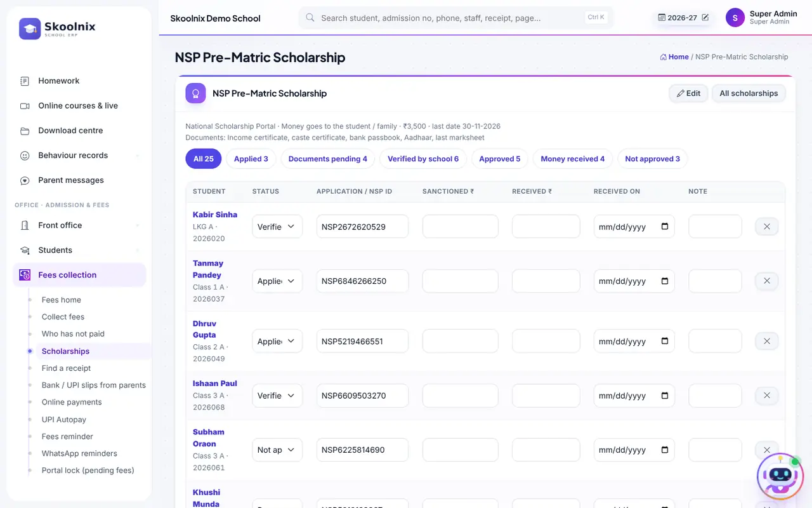Screen dimensions: 812x508
Task: Click the edit pencil beside 2026-27 session
Action: pos(705,18)
